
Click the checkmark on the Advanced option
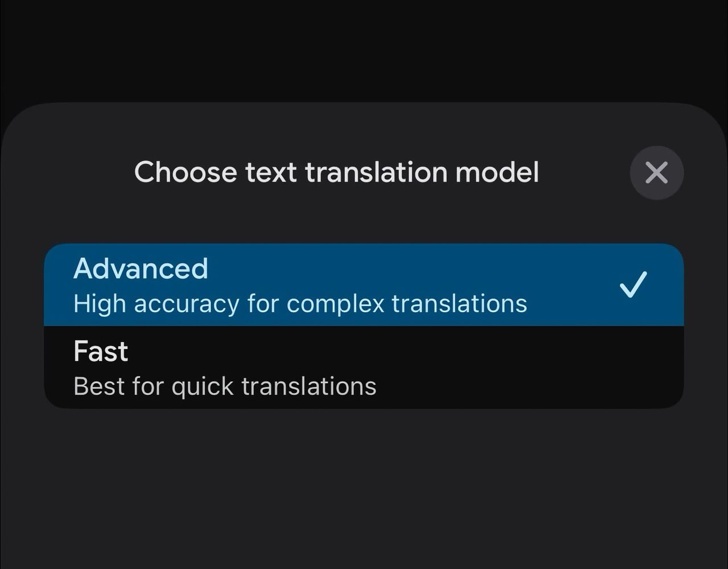[633, 284]
